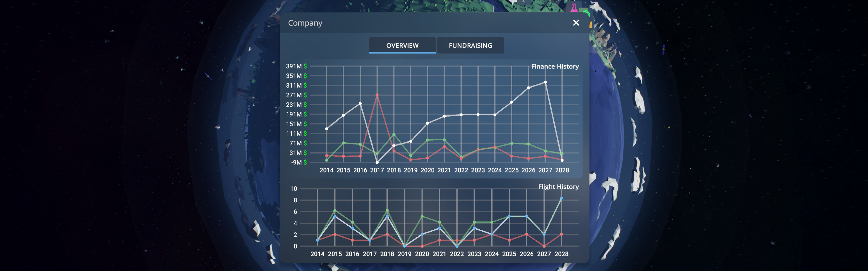The width and height of the screenshot is (868, 271).
Task: Select the blue 2028 point in Flight History
Action: click(561, 198)
